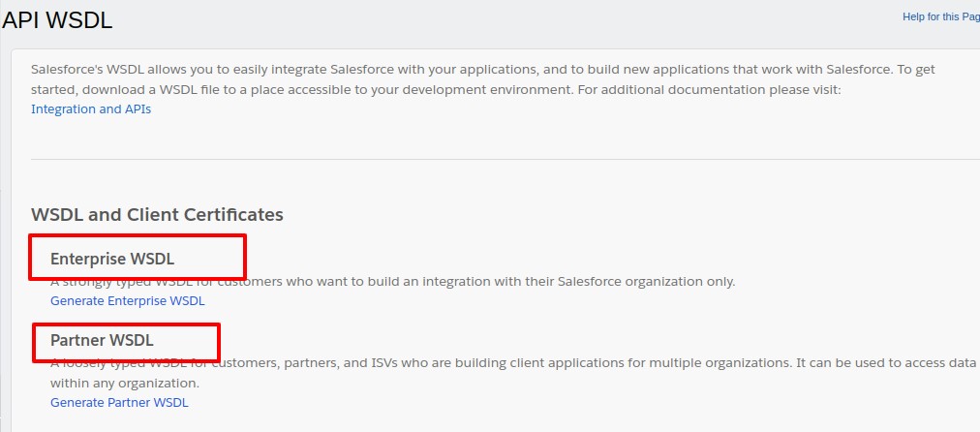Open the "Help for this Page" link
Screen dimensions: 980x432
point(940,16)
